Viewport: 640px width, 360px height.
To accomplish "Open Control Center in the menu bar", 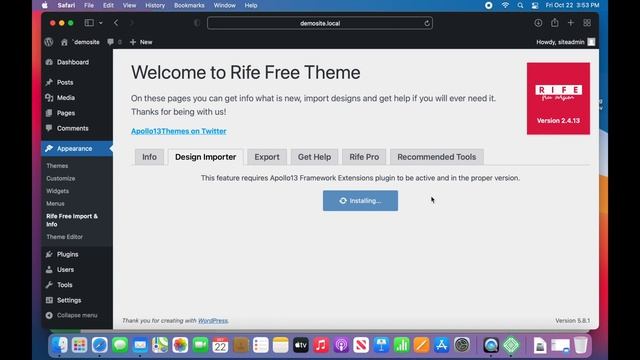I will click(x=535, y=5).
